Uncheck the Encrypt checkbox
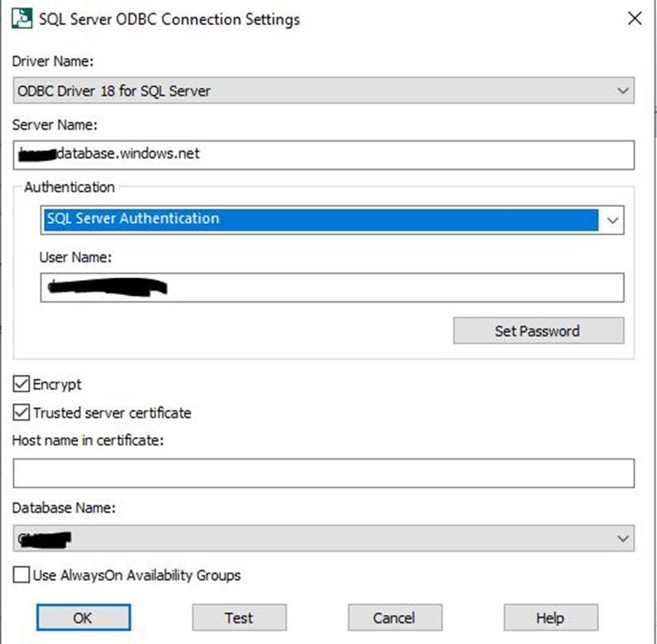This screenshot has width=657, height=644. (x=22, y=384)
